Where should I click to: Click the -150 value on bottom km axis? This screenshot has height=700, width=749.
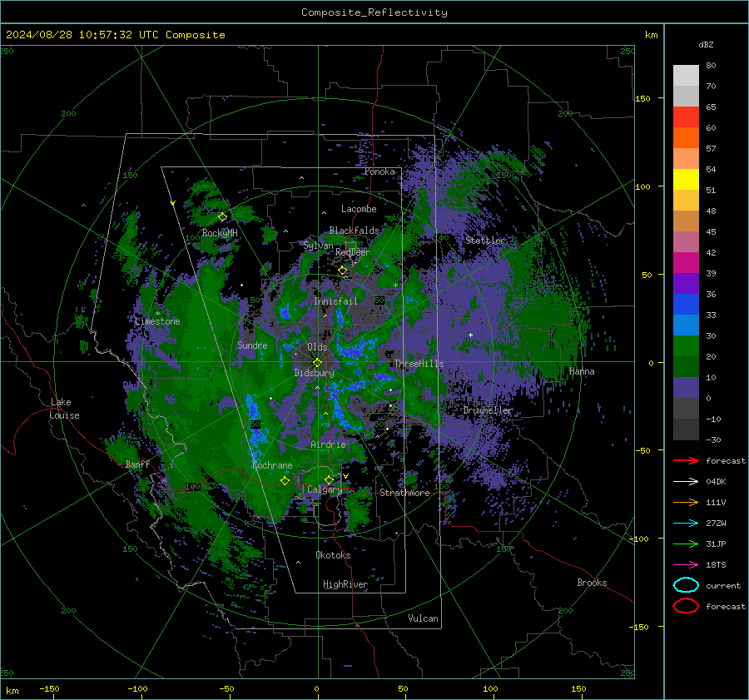tap(49, 689)
